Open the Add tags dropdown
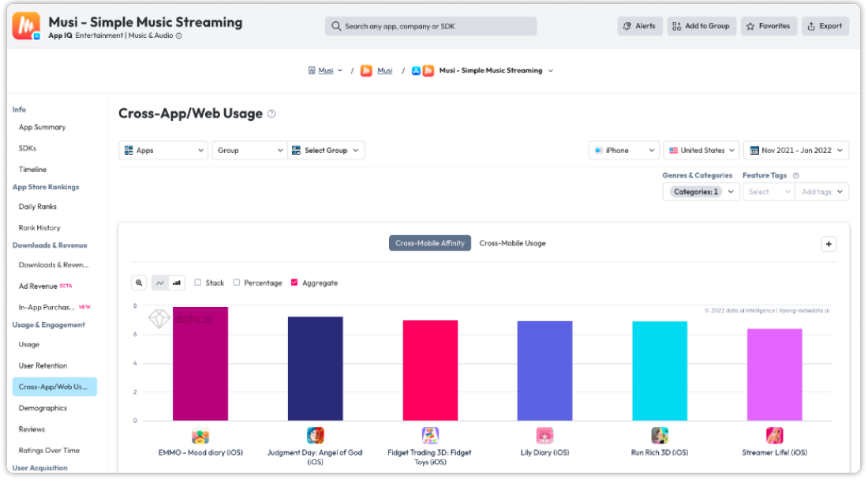868x483 pixels. click(x=822, y=192)
